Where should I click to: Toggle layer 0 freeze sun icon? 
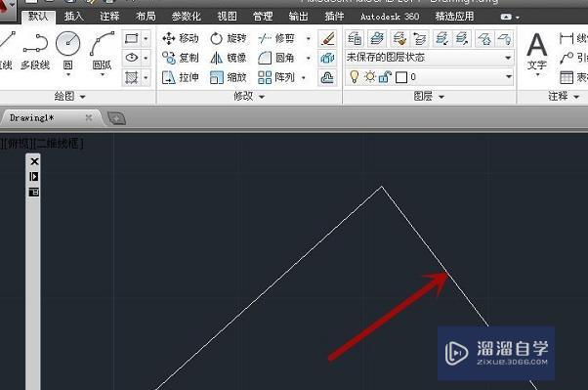370,77
